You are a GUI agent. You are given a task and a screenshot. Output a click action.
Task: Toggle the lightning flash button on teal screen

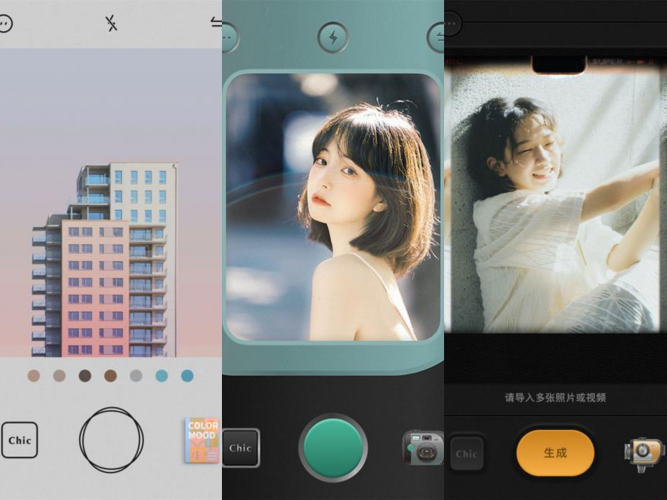point(332,38)
